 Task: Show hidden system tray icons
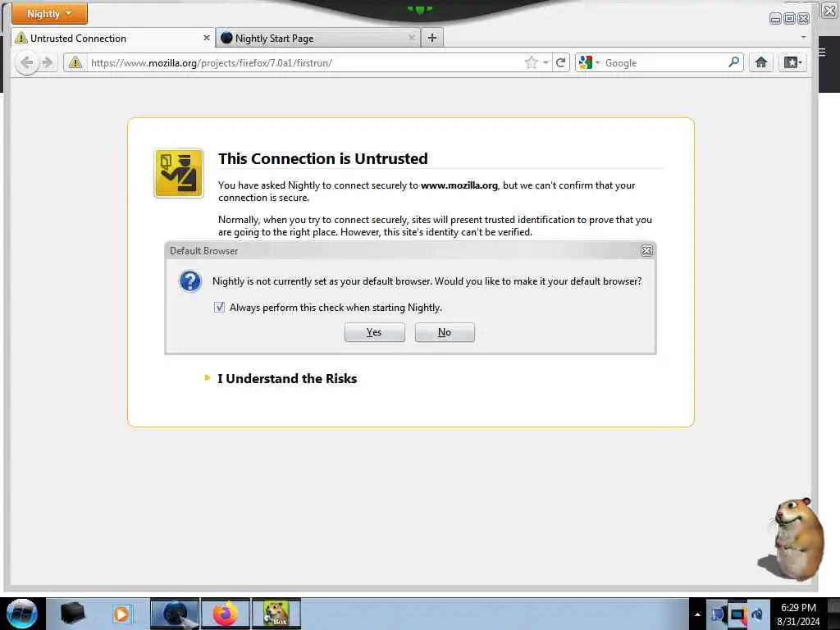click(x=697, y=614)
